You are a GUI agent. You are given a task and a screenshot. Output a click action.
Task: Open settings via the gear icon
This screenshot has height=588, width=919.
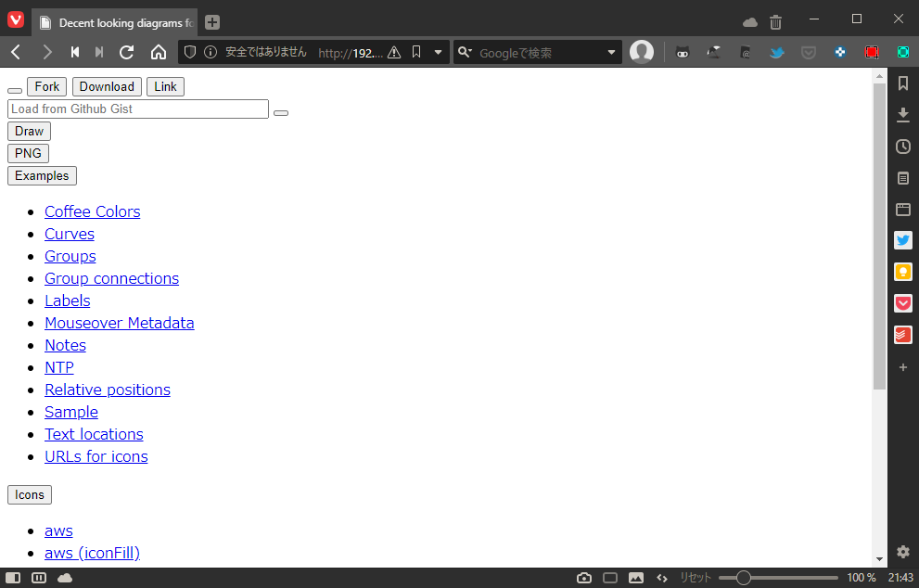(x=903, y=552)
